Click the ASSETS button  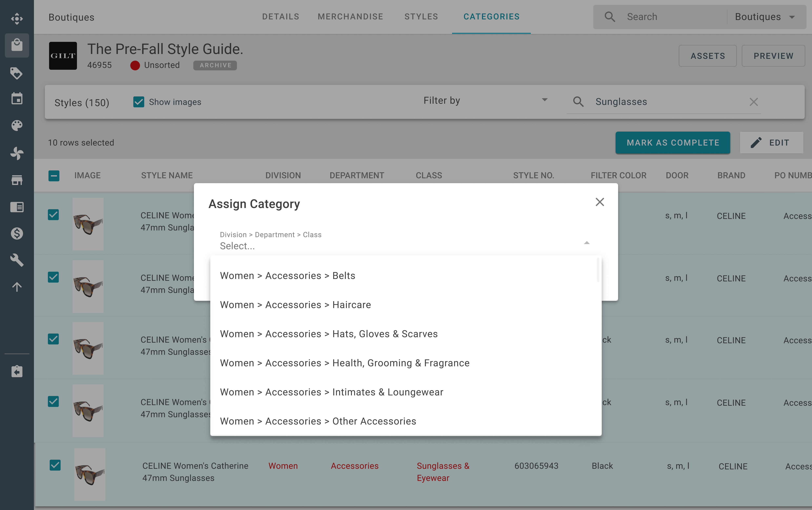click(708, 56)
